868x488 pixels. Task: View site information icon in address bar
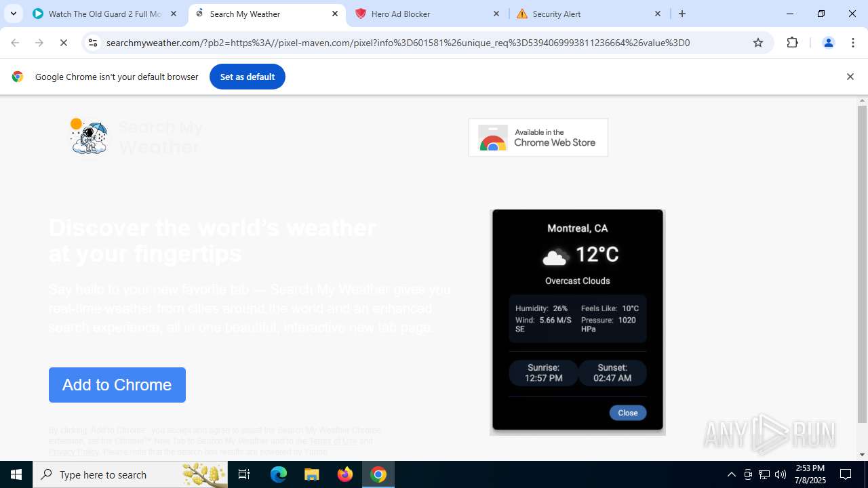tap(94, 43)
